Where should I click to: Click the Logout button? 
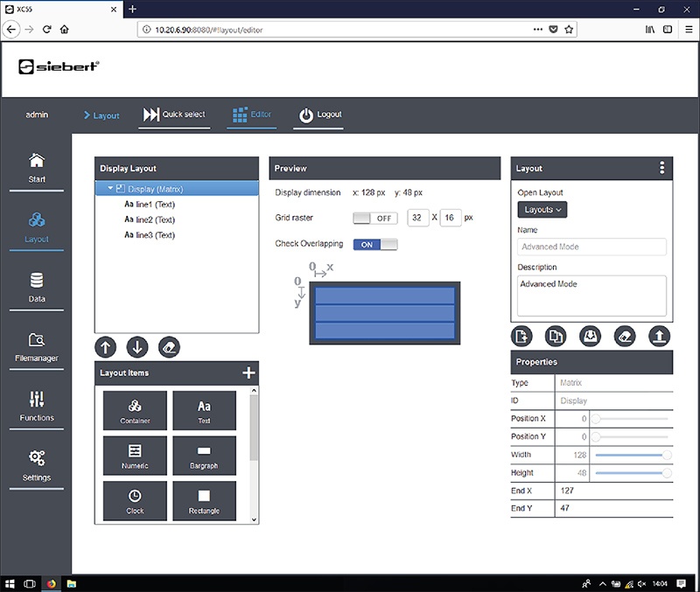click(319, 115)
